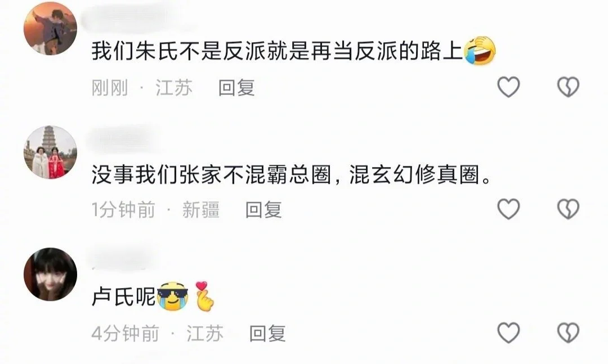This screenshot has height=364, width=608.
Task: Reply to the 朱氏 comment via 回复
Action: (x=236, y=88)
